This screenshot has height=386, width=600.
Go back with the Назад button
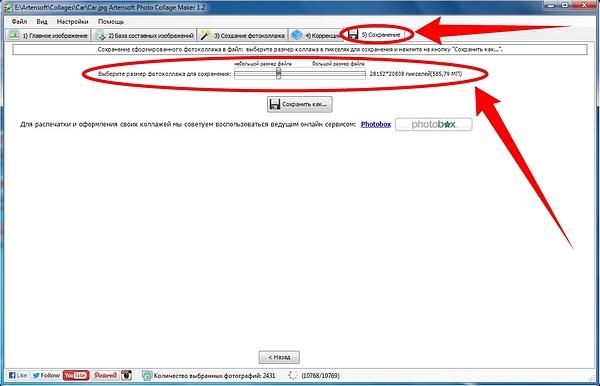pyautogui.click(x=279, y=357)
